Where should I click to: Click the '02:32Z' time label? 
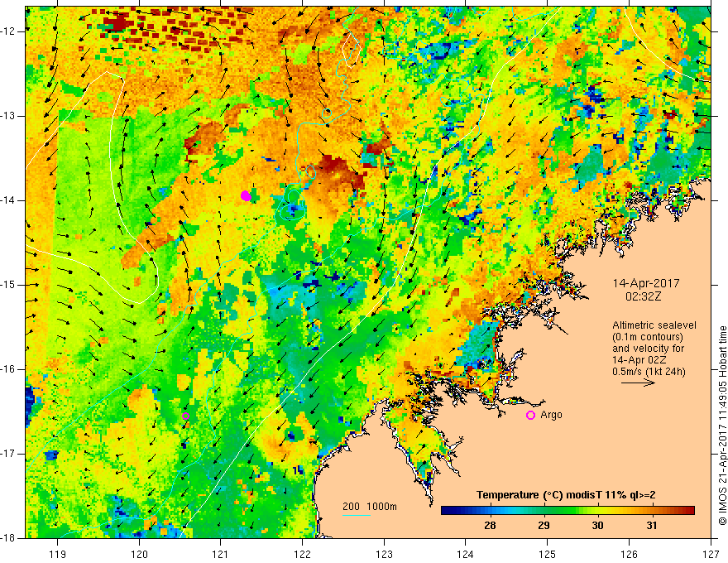coord(643,296)
